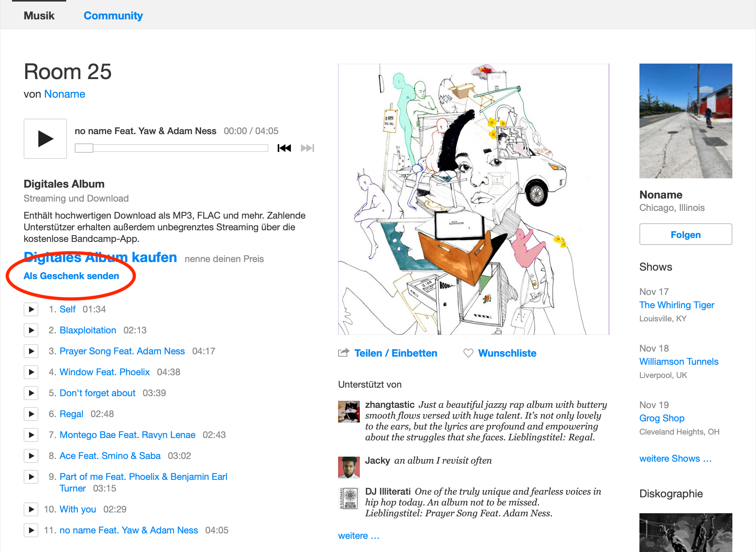The height and width of the screenshot is (552, 756).
Task: Play track 5 Don't forget about
Action: (31, 393)
